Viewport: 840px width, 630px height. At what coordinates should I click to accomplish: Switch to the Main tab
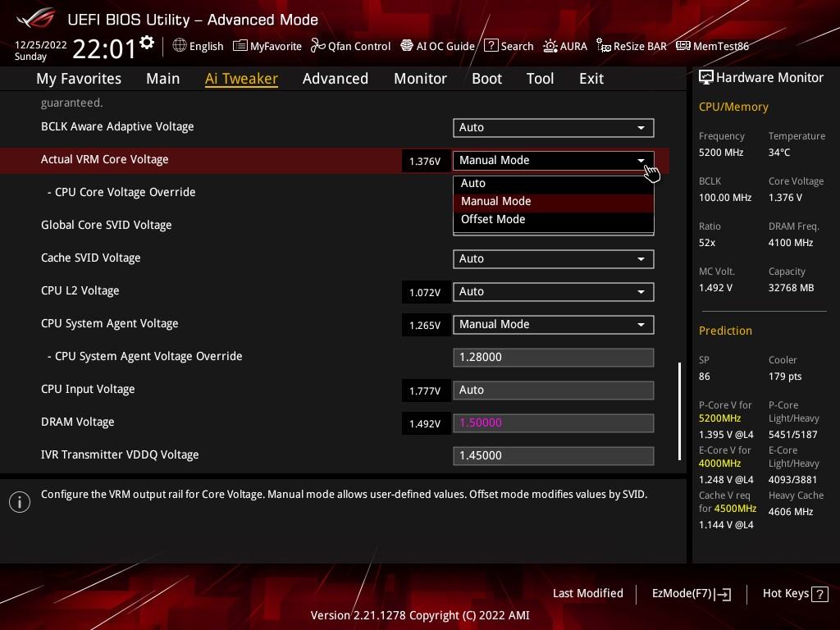coord(163,78)
